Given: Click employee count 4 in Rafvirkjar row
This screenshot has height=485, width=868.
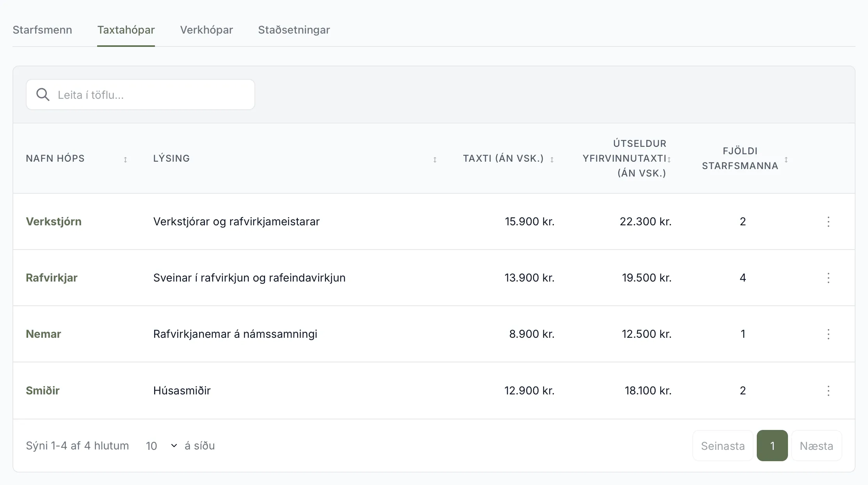Looking at the screenshot, I should tap(743, 278).
